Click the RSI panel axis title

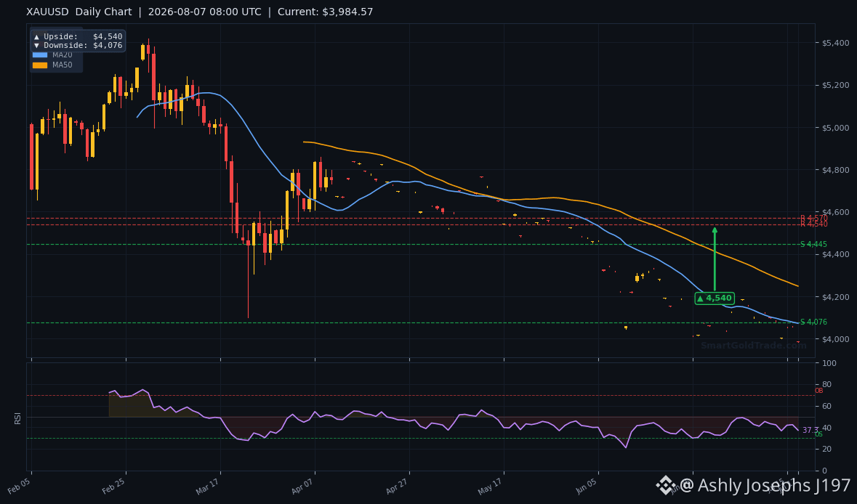click(17, 418)
